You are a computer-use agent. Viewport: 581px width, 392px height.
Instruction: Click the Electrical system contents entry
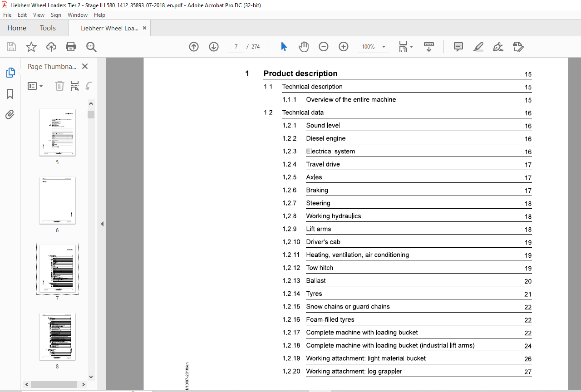(330, 151)
